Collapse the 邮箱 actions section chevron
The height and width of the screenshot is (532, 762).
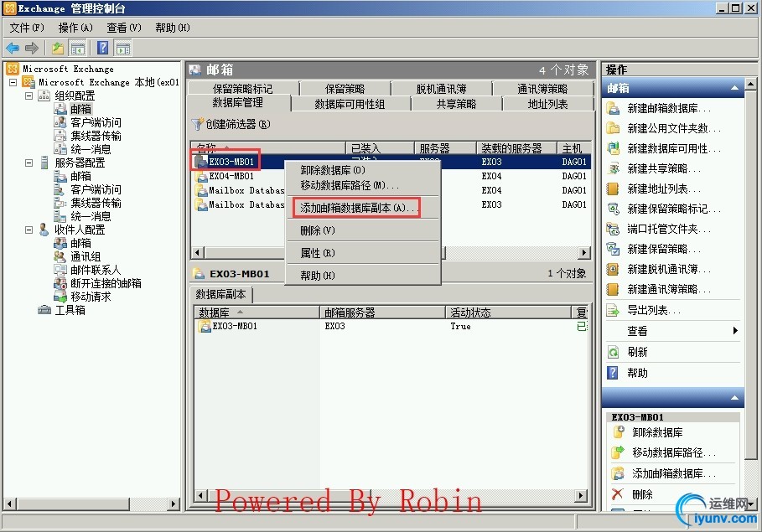click(734, 88)
